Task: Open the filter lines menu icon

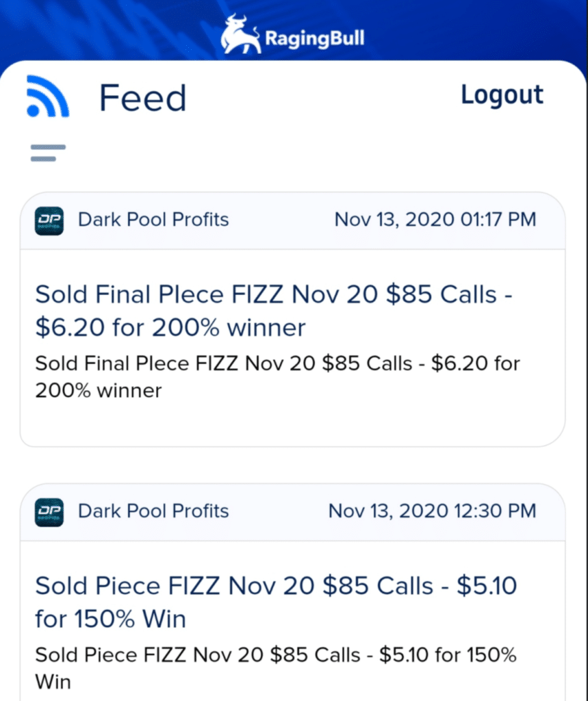Action: click(48, 153)
